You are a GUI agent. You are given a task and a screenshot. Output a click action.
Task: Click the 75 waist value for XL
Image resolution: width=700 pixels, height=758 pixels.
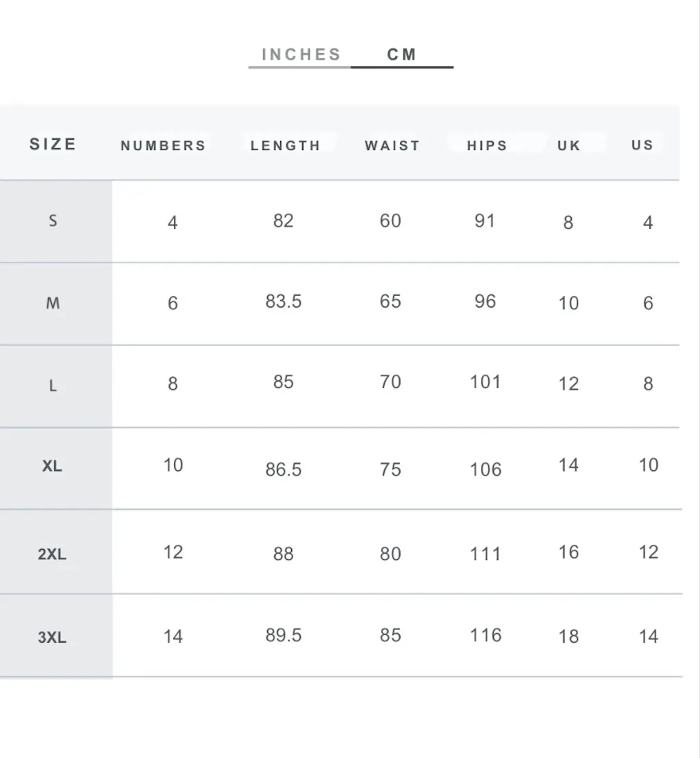pyautogui.click(x=390, y=469)
